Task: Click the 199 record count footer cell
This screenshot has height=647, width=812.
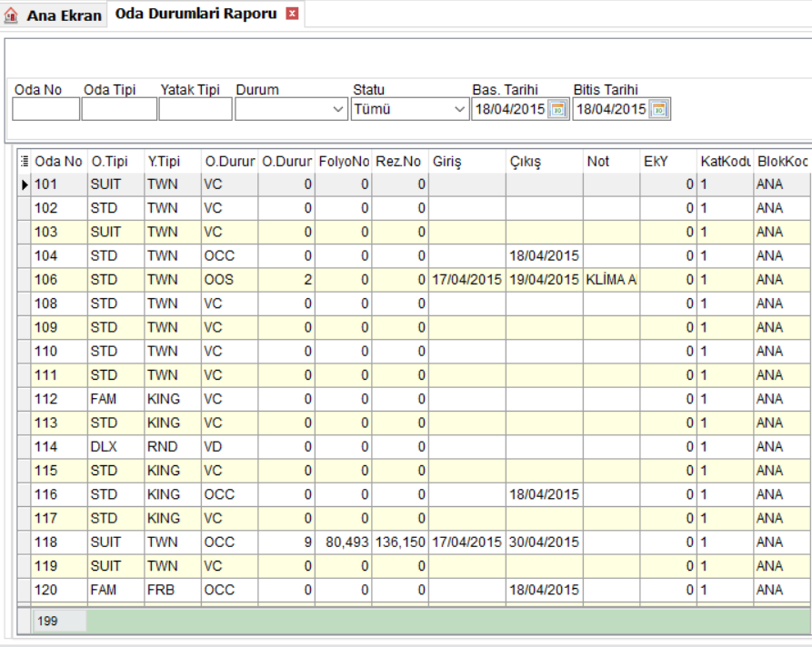Action: [x=59, y=621]
